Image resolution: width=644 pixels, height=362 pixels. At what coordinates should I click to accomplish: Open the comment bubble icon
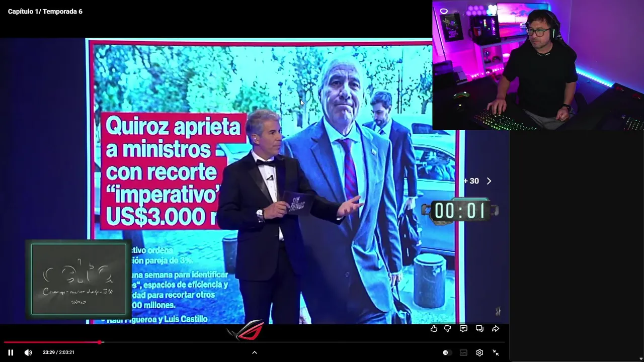coord(463,328)
